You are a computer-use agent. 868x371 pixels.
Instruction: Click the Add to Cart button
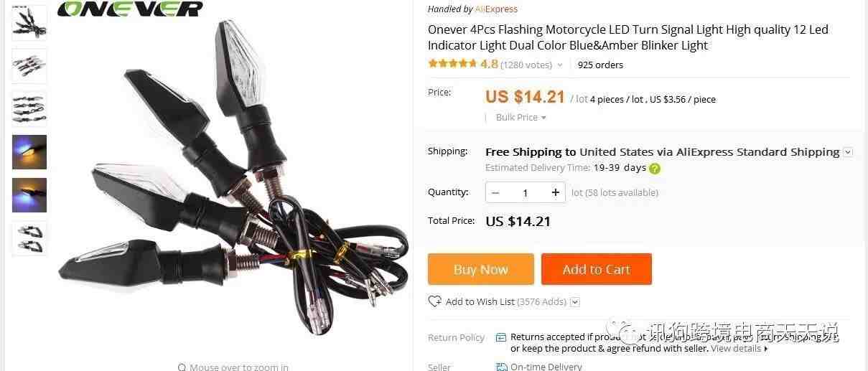click(597, 269)
